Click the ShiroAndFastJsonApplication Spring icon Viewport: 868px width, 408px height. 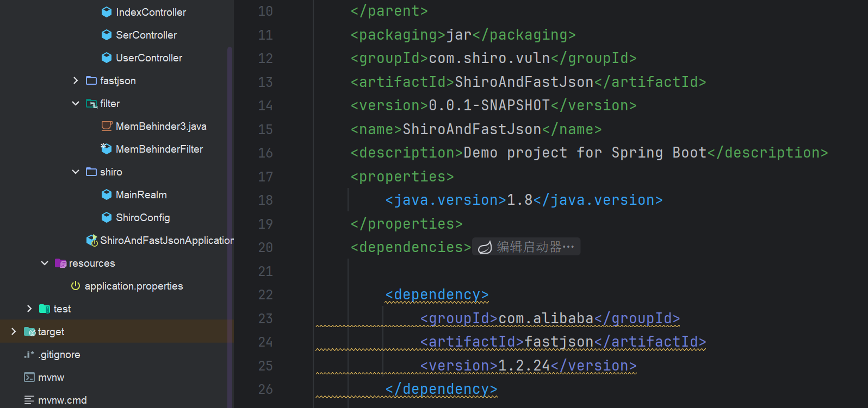[x=92, y=240]
